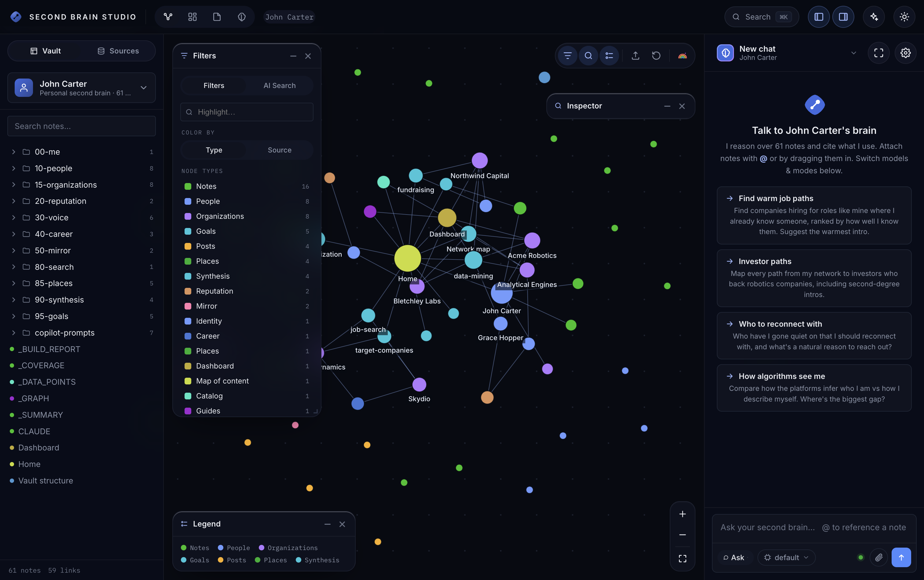Close the Legend panel

[342, 524]
